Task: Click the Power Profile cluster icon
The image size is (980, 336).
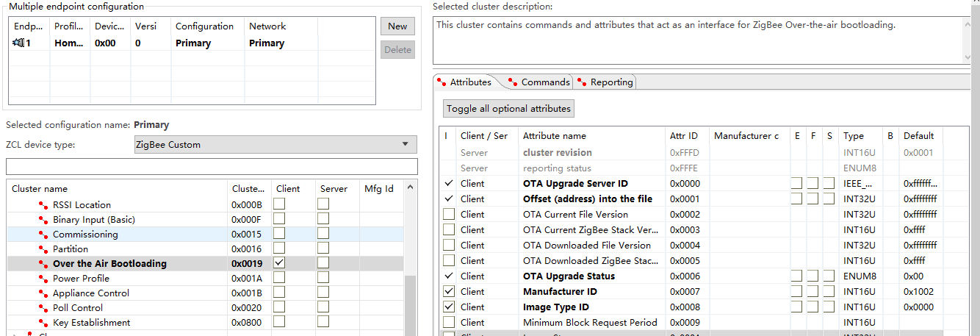Action: pyautogui.click(x=43, y=279)
